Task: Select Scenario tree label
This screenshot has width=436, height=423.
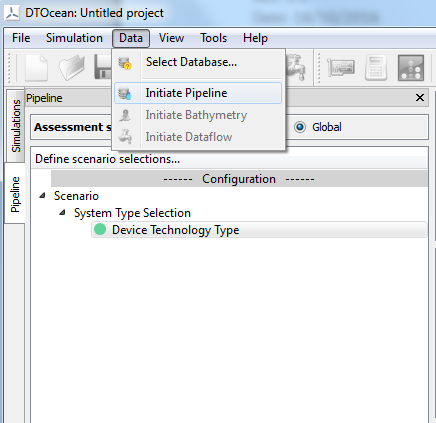Action: coord(76,196)
